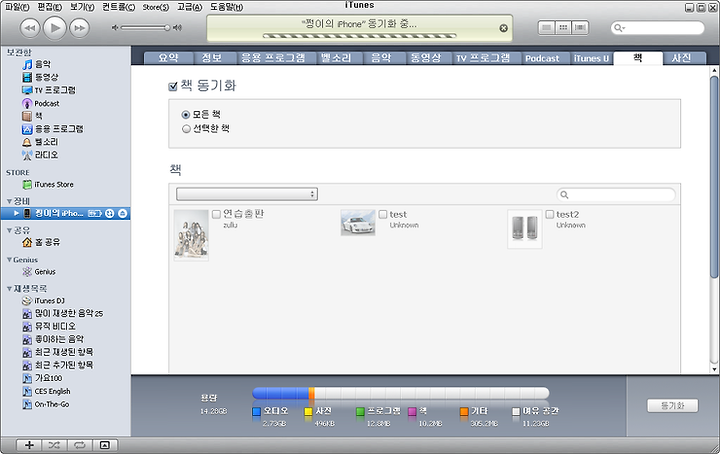Click the 동기화 sync button
Screen dimensions: 720x454
[672, 405]
